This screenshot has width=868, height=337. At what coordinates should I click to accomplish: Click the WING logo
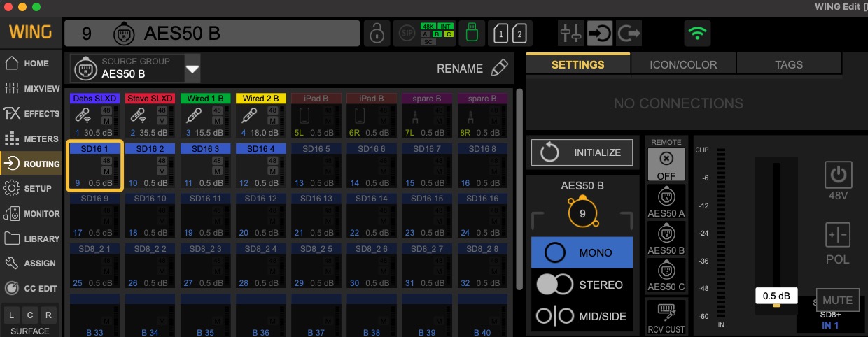(30, 32)
